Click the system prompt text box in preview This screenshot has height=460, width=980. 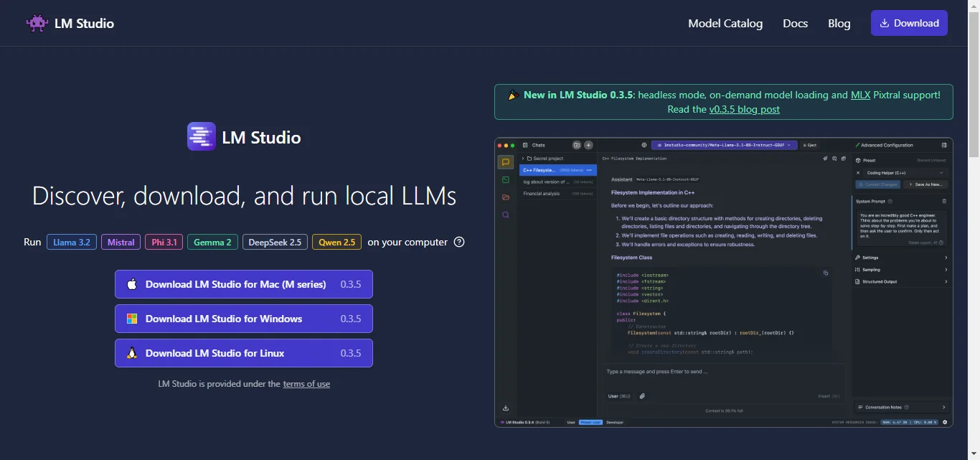coord(902,228)
